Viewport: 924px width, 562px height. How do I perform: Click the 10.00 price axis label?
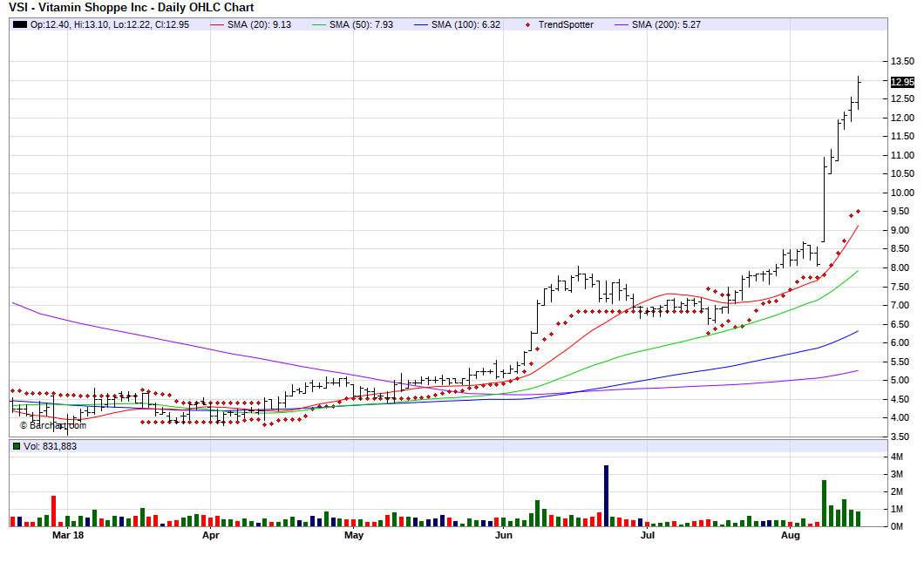903,193
